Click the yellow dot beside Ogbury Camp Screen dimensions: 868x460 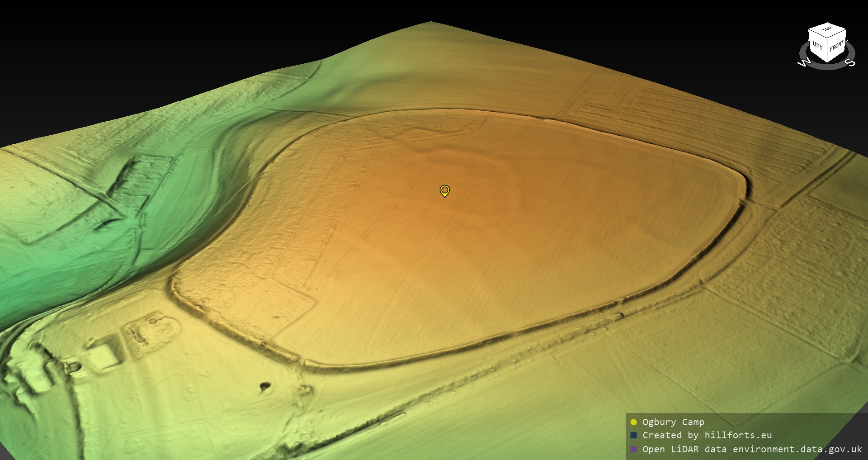(x=633, y=422)
